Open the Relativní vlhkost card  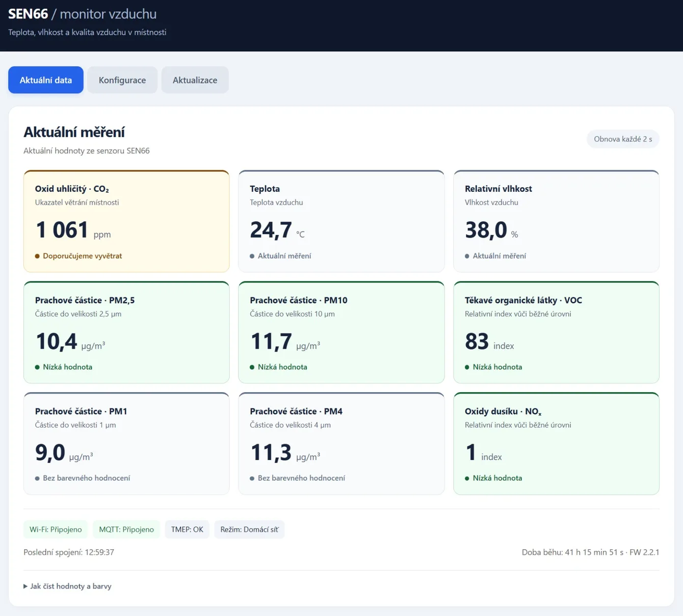556,221
